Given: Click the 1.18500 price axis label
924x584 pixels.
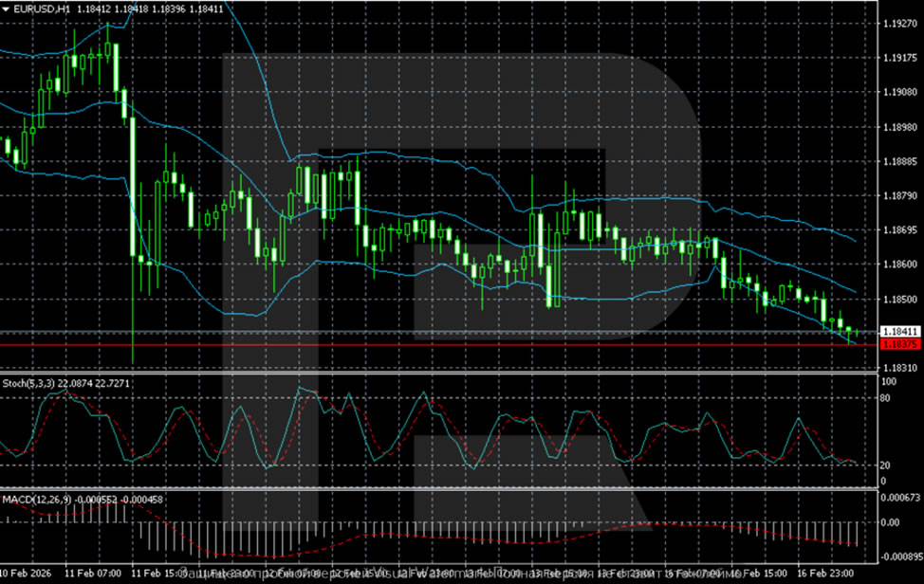Looking at the screenshot, I should tap(896, 300).
